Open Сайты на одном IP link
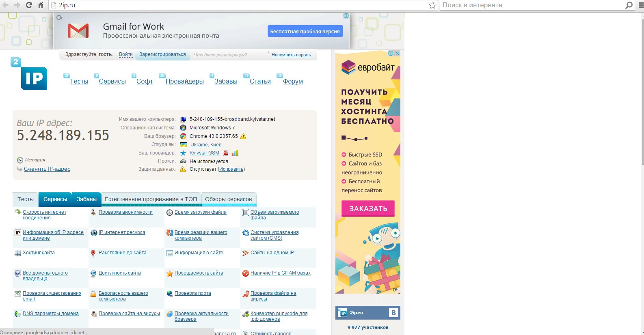Screen dimensions: 644x335 (x=272, y=253)
